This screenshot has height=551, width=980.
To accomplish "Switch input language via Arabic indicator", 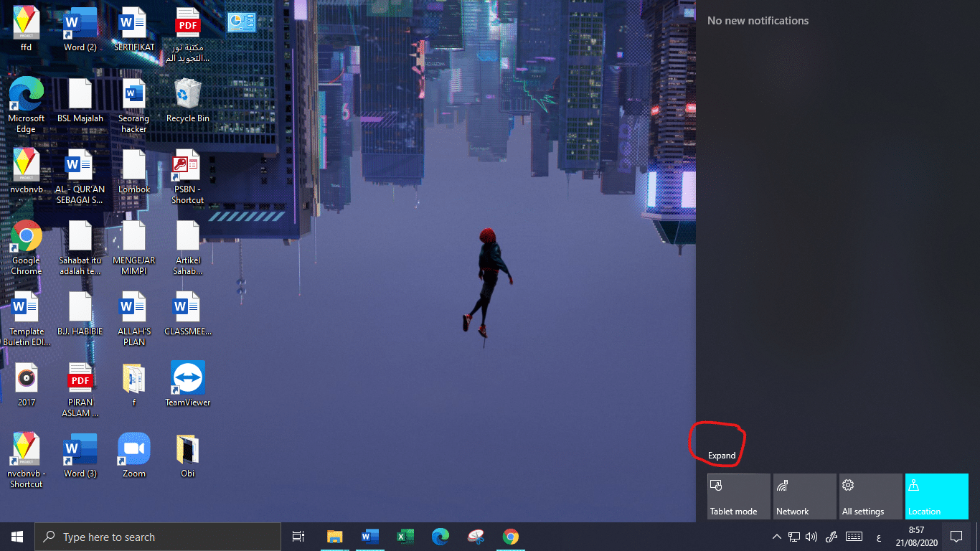I will coord(878,537).
